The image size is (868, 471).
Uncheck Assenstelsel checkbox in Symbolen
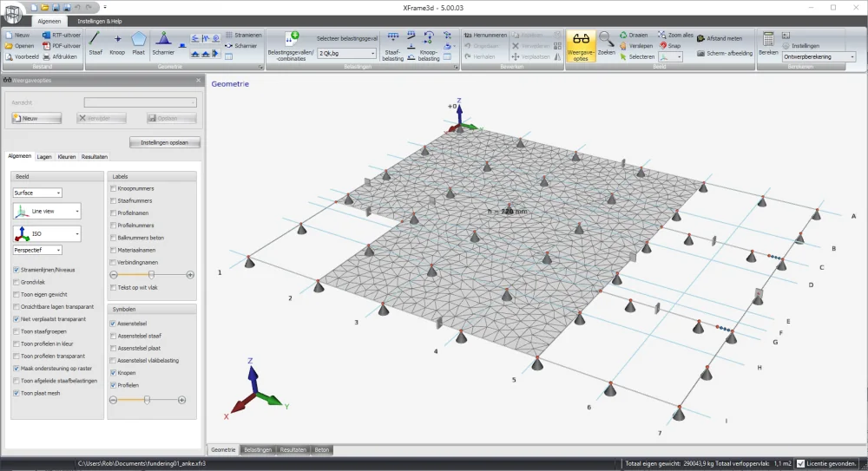pyautogui.click(x=113, y=324)
